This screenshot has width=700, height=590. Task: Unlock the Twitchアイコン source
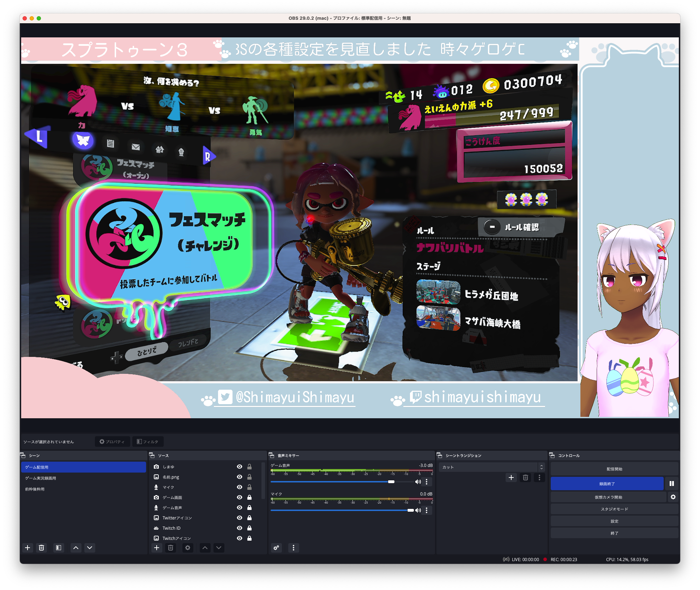click(249, 538)
